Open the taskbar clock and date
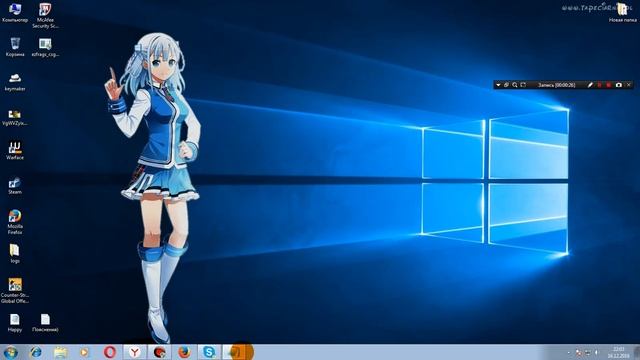Screen dimensions: 640x360 pos(618,353)
